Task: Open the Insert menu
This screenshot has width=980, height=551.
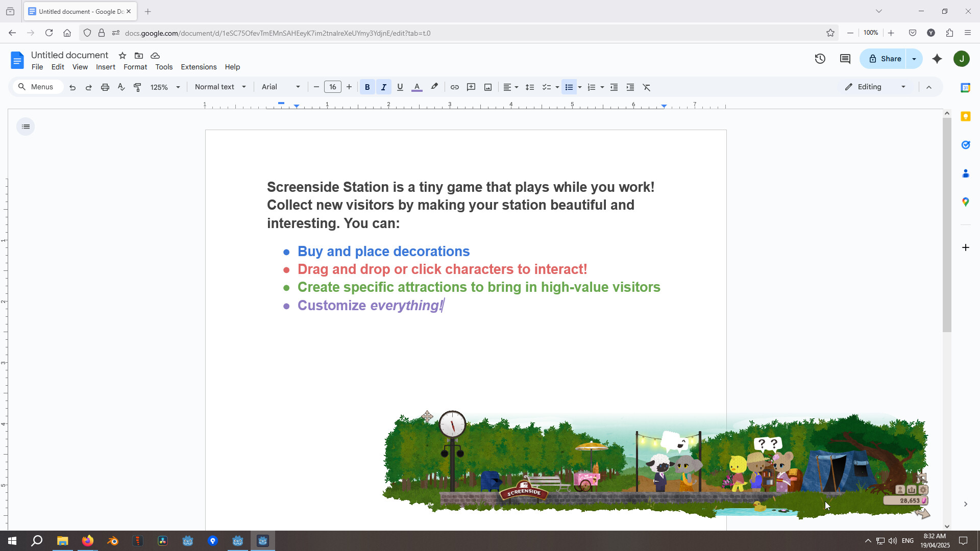Action: pos(105,67)
